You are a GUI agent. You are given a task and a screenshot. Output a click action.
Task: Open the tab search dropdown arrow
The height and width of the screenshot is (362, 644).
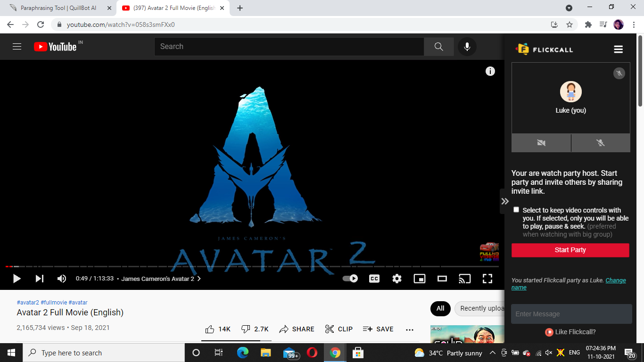(x=569, y=8)
